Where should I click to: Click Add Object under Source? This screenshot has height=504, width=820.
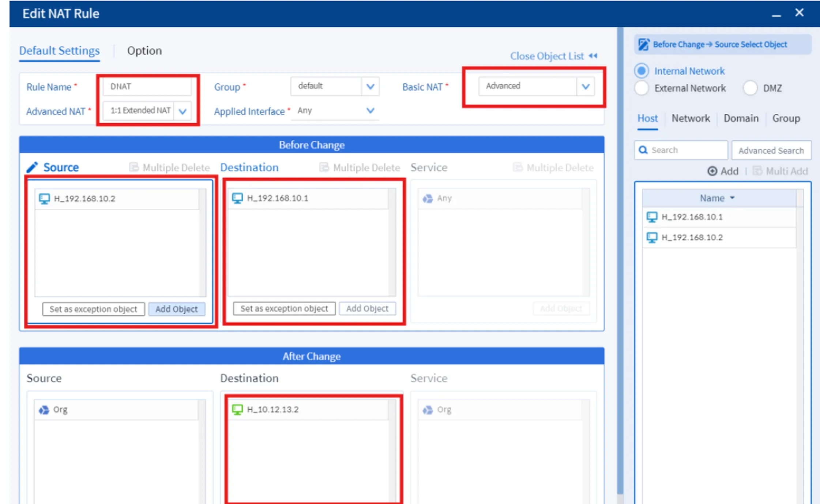click(x=176, y=309)
